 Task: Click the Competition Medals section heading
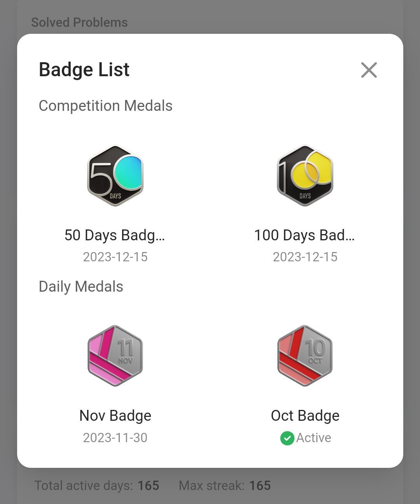point(105,106)
